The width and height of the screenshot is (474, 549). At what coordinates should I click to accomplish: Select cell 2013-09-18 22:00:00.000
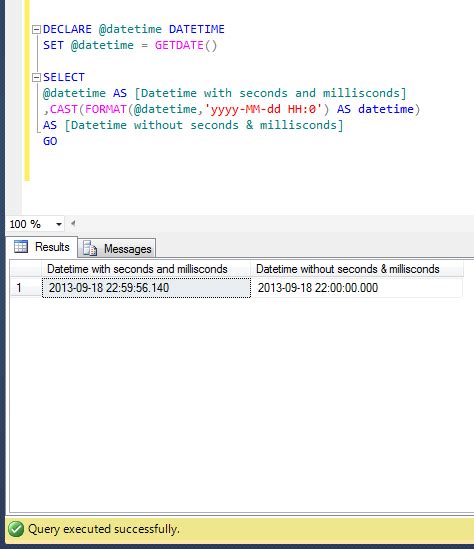tap(357, 288)
